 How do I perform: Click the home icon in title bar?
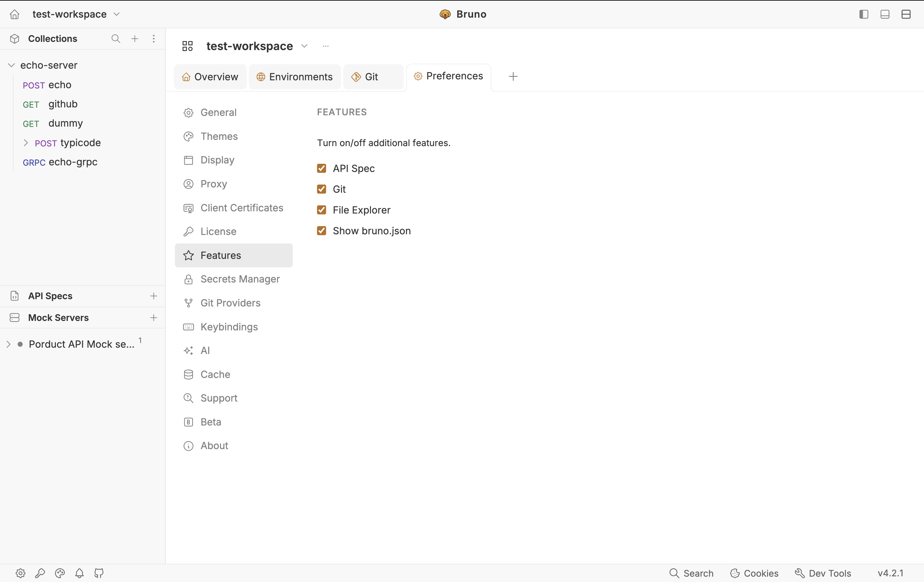point(14,14)
